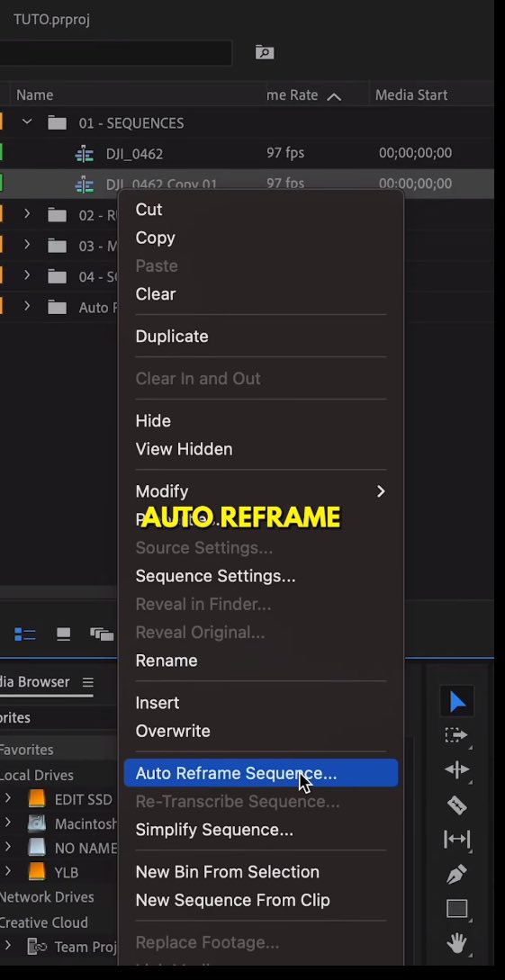505x980 pixels.
Task: Select the Track Select Forward tool
Action: [x=457, y=735]
